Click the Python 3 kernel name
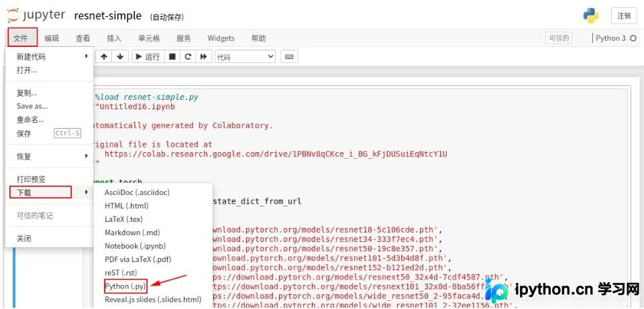644x309 pixels. click(x=610, y=38)
